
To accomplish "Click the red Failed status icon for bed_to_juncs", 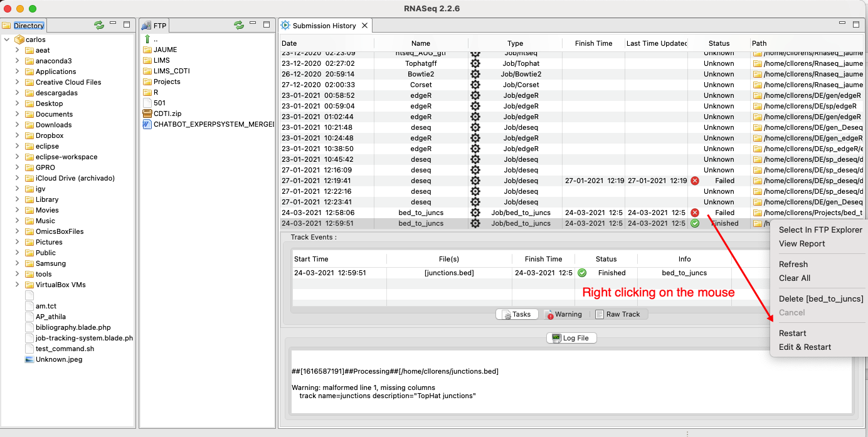I will tap(694, 213).
